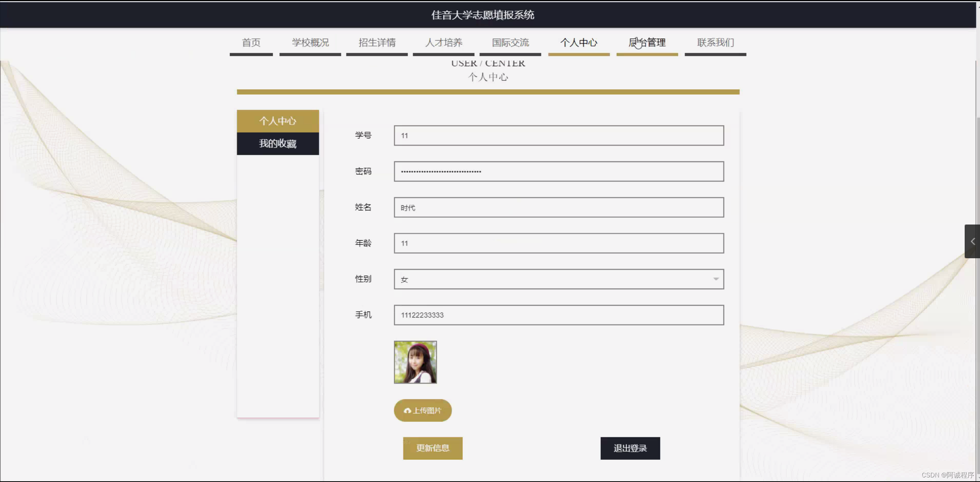Viewport: 980px width, 482px height.
Task: Switch to the 学校概况 tab
Action: click(x=310, y=43)
